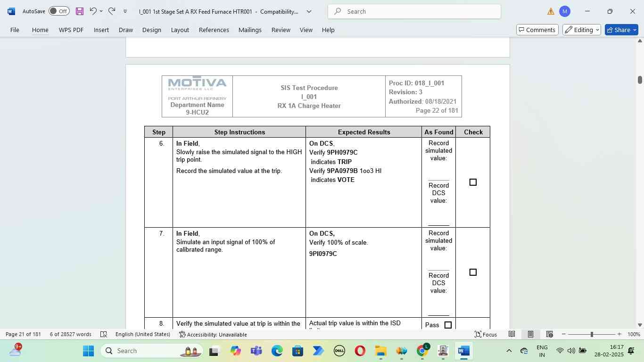
Task: Click the vertical scrollbar thumb
Action: pyautogui.click(x=640, y=80)
